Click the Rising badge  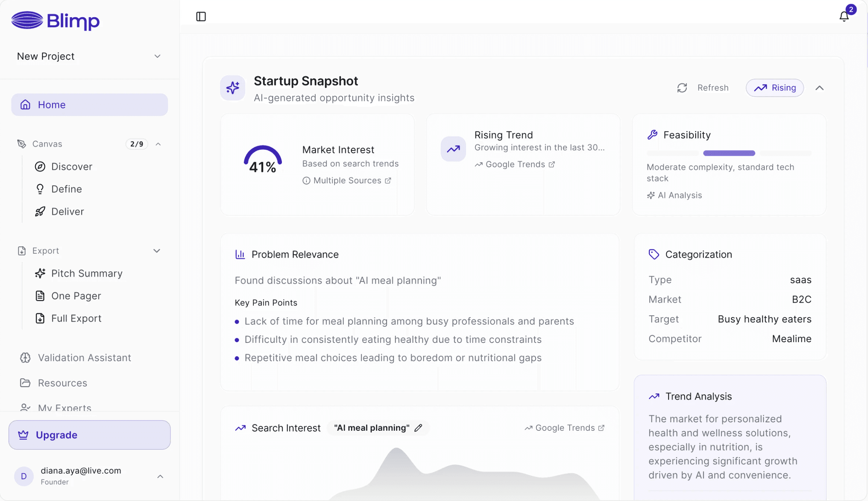(x=775, y=88)
